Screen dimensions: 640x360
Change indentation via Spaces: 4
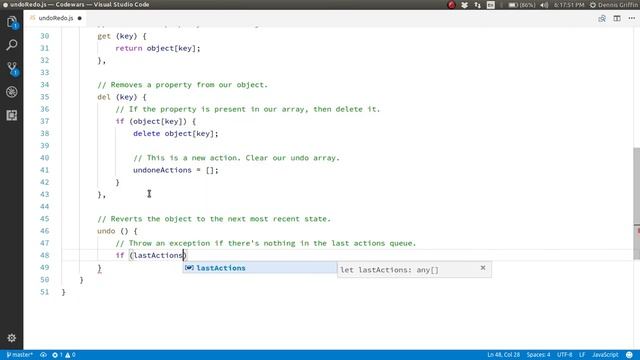coord(538,355)
